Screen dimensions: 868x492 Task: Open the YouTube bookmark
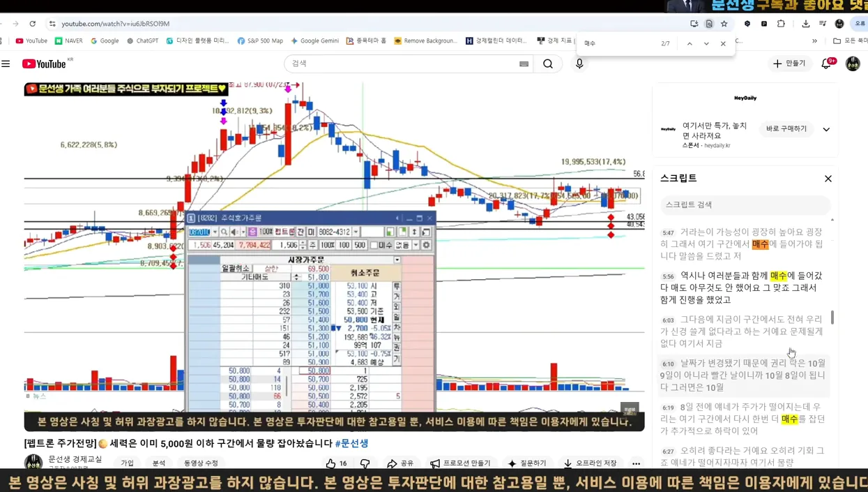point(31,41)
